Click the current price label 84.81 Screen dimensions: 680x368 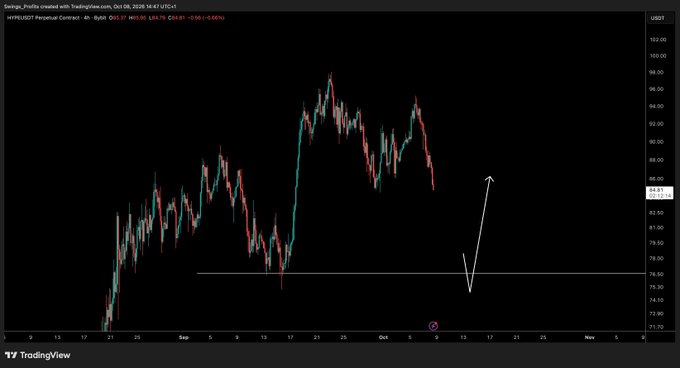point(659,193)
